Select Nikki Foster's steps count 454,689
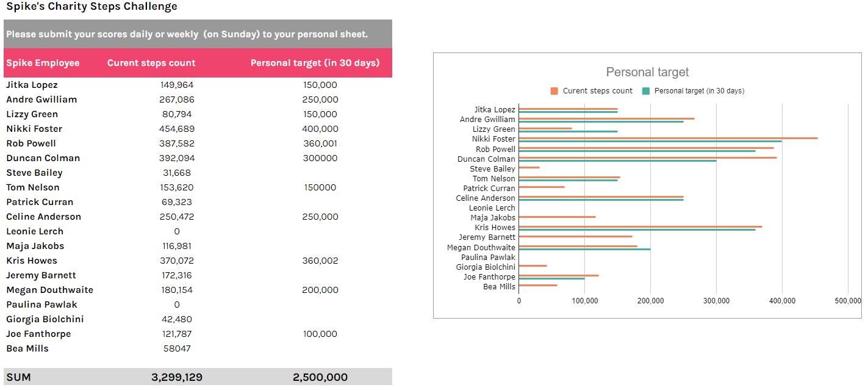Image resolution: width=868 pixels, height=390 pixels. 177,129
